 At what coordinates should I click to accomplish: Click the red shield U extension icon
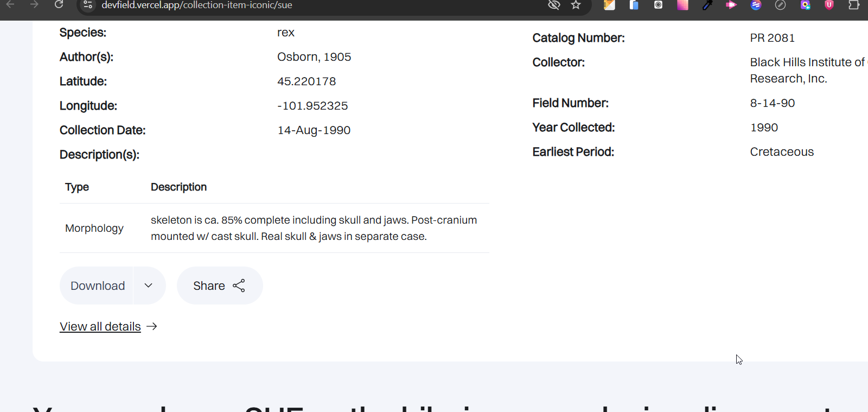pyautogui.click(x=829, y=5)
